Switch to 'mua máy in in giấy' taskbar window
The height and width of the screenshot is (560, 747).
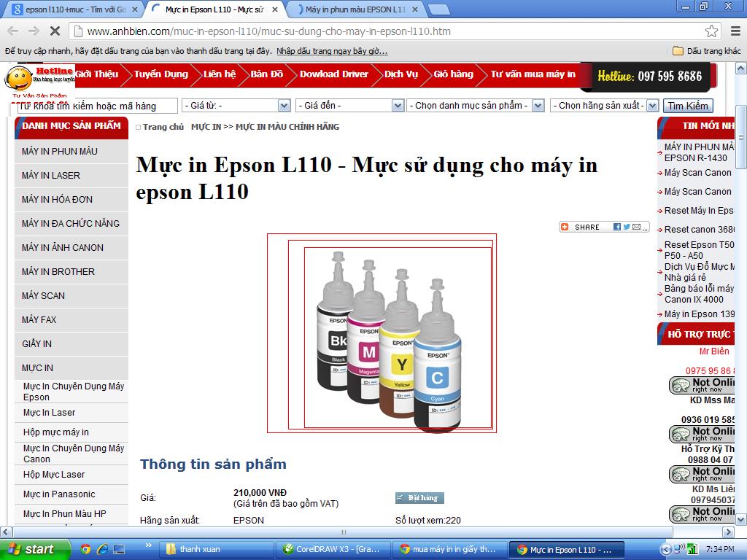tap(449, 550)
